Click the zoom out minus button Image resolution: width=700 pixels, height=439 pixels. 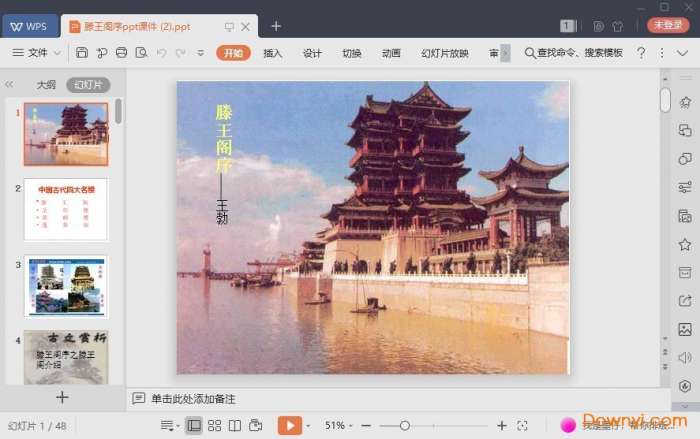(366, 426)
